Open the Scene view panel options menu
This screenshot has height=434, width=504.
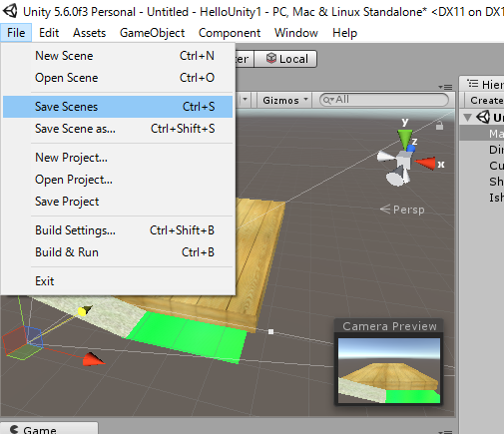coord(445,87)
